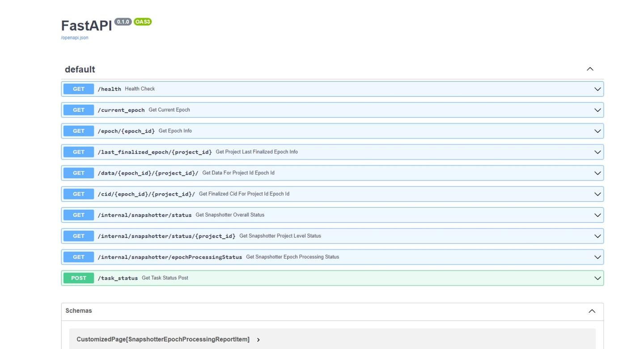Image resolution: width=644 pixels, height=349 pixels.
Task: Expand CustomizedPage[SnapshotterEpochProcessingReportItem] schema arrow
Action: click(258, 340)
